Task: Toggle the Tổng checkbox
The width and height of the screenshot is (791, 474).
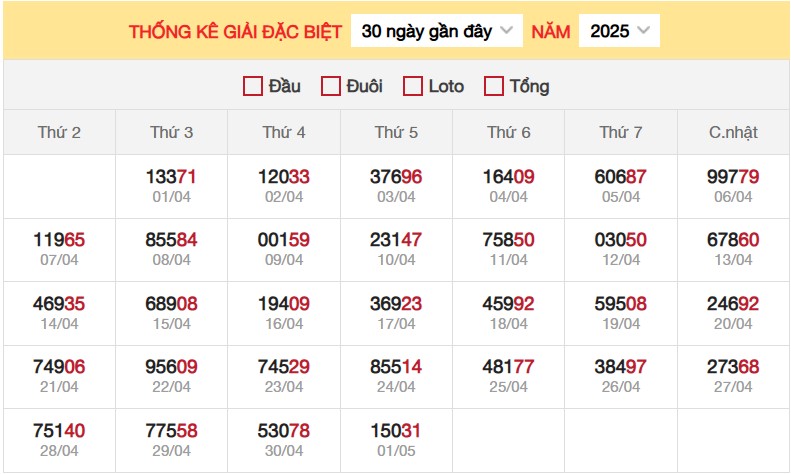Action: [493, 86]
